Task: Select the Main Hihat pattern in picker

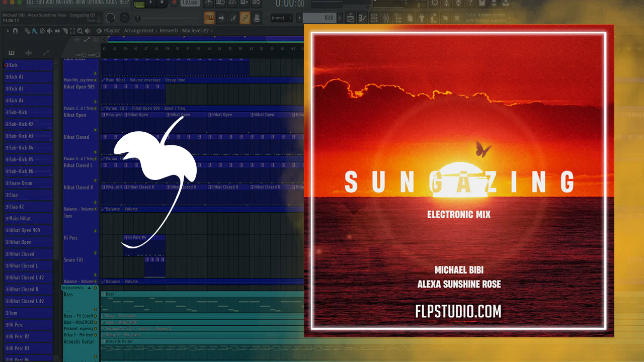Action: (28, 219)
